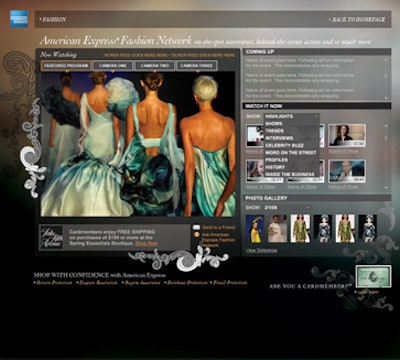Go Back to Homepage
Screen dimensions: 400x360
(x=358, y=20)
